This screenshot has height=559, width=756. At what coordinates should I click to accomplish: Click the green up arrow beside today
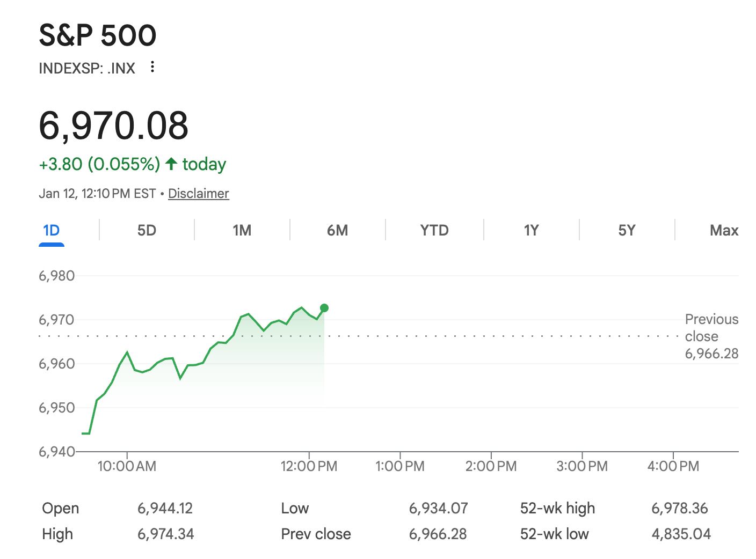(x=171, y=164)
